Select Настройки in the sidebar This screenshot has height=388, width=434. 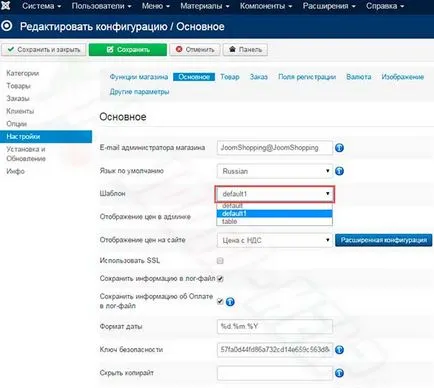(46, 137)
